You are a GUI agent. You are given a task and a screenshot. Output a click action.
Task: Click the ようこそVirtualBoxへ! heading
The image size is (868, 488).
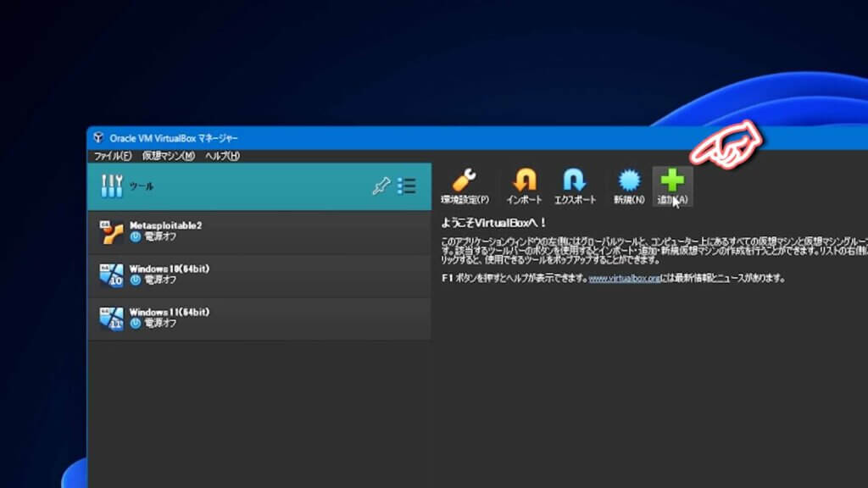(x=493, y=223)
